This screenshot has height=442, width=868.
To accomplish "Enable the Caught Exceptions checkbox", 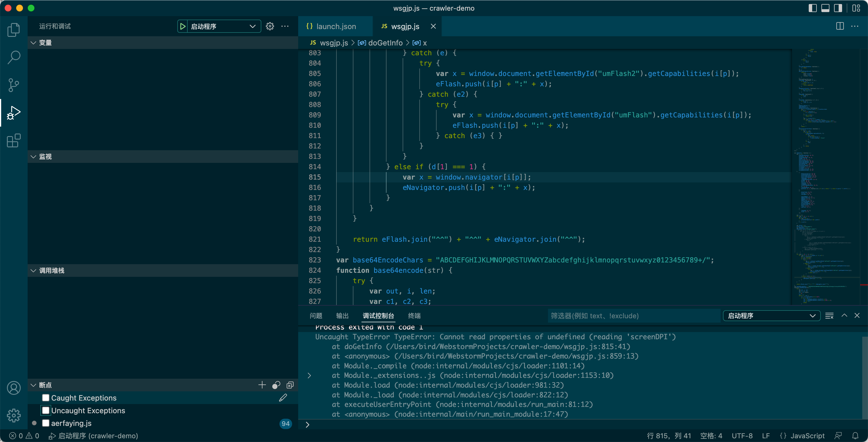I will [46, 397].
